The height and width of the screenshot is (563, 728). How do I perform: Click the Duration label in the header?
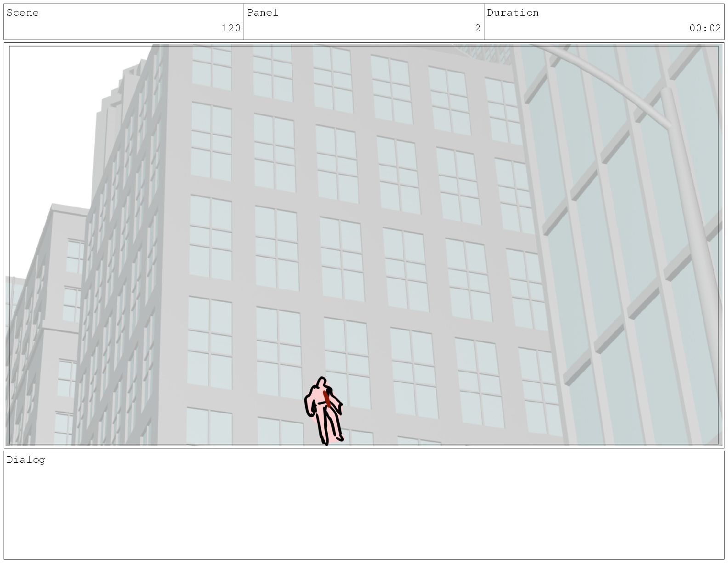pos(512,13)
